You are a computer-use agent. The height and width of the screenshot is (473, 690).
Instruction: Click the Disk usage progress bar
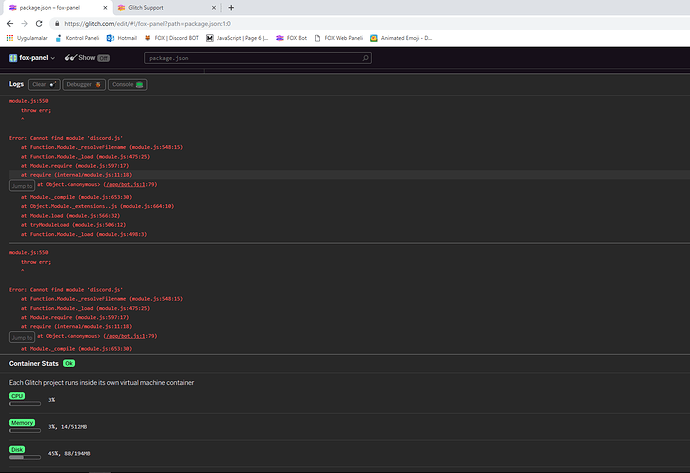[x=25, y=457]
